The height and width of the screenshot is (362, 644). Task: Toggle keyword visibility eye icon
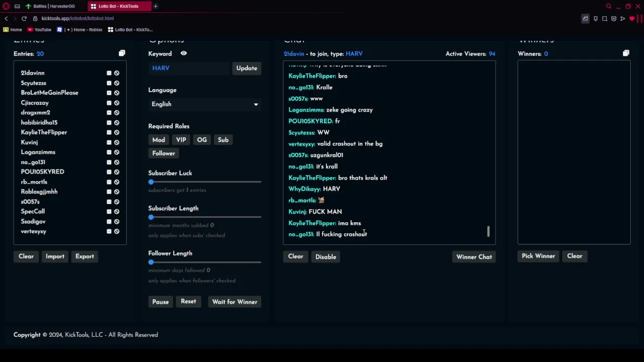tap(184, 53)
